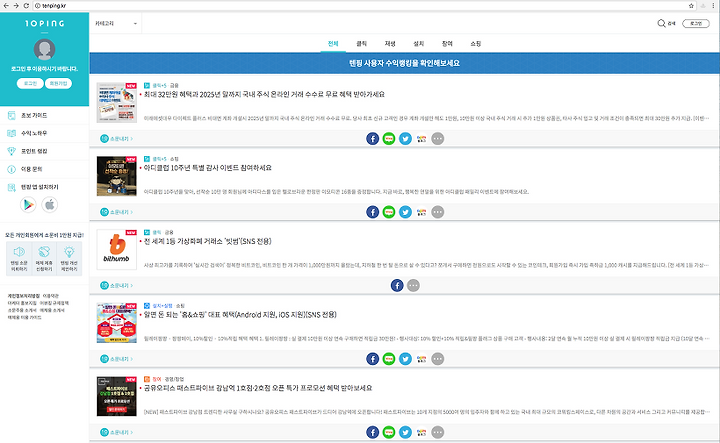
Task: Open the 32만원 stock offer thumbnail
Action: [117, 103]
